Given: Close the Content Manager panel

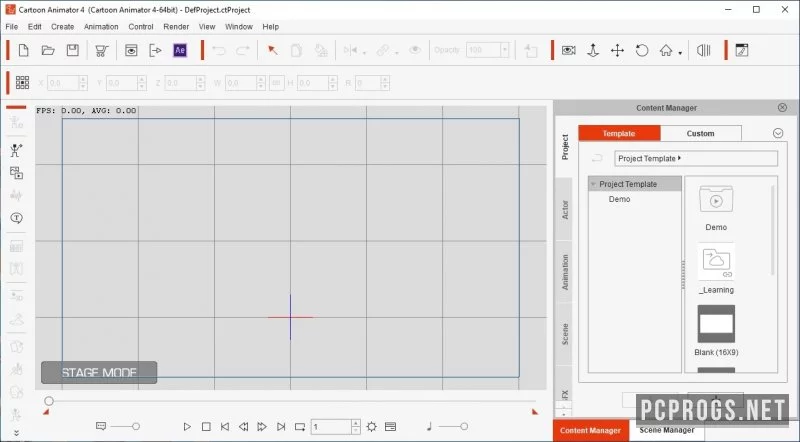Looking at the screenshot, I should pos(782,108).
